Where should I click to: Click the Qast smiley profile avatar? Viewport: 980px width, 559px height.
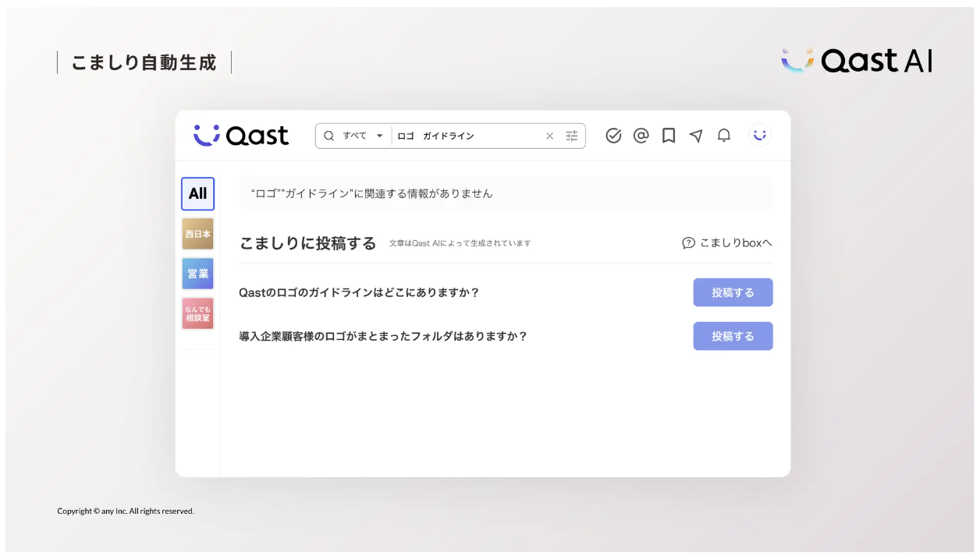pos(758,135)
